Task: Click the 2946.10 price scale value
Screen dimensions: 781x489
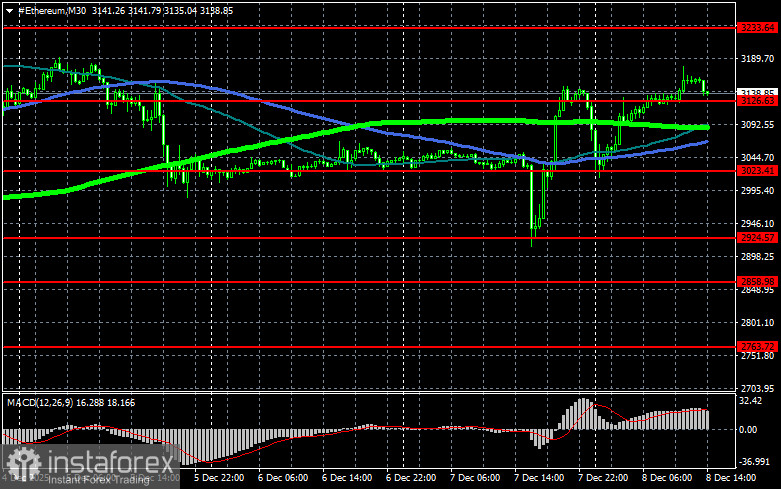Action: pos(757,224)
